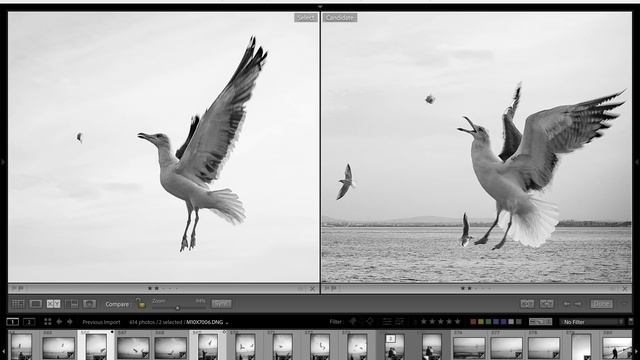The height and width of the screenshot is (360, 640).
Task: Switch to Survey view in the toolbar
Action: (x=71, y=304)
